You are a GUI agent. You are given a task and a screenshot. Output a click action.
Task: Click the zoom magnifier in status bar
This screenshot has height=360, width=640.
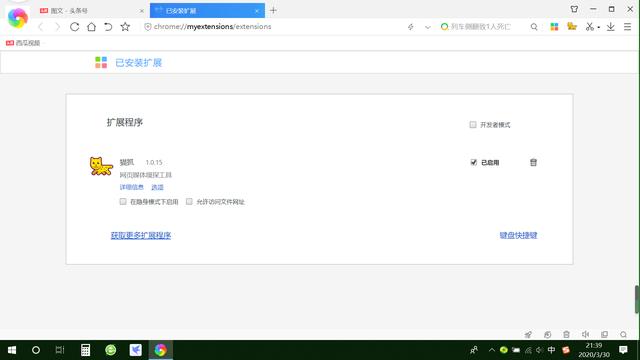pos(623,335)
